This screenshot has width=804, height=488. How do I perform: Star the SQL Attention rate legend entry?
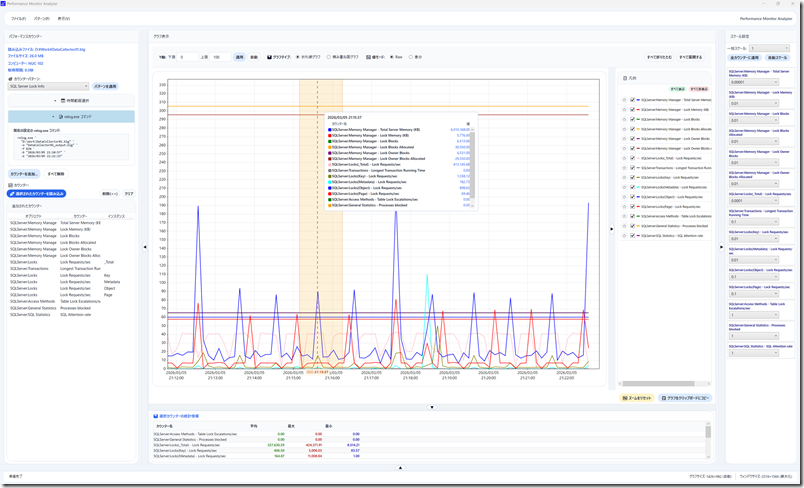click(624, 236)
